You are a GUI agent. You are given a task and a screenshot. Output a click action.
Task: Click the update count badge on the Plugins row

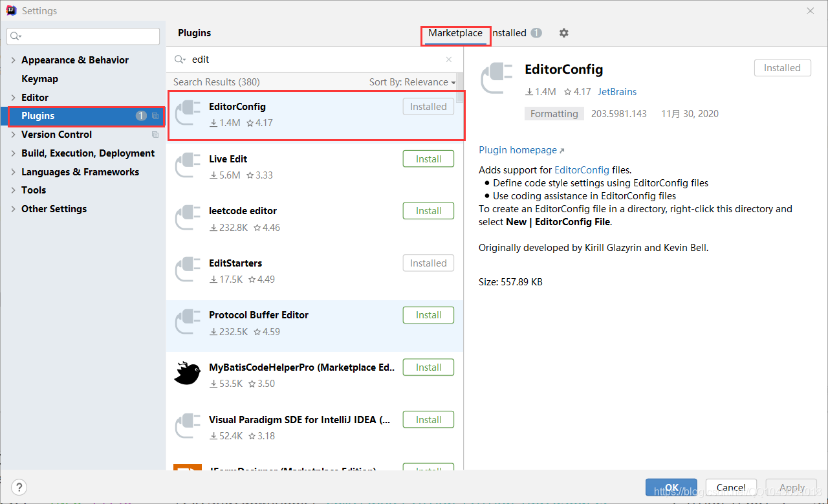(141, 116)
